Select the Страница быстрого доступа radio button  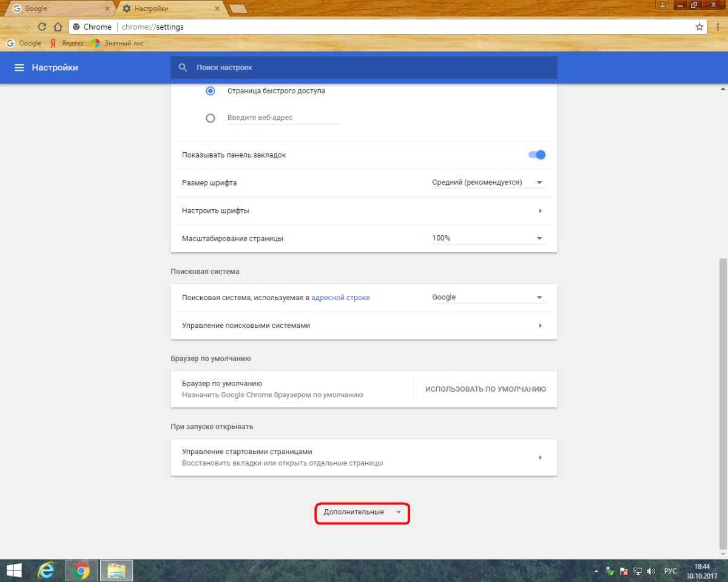coord(211,91)
